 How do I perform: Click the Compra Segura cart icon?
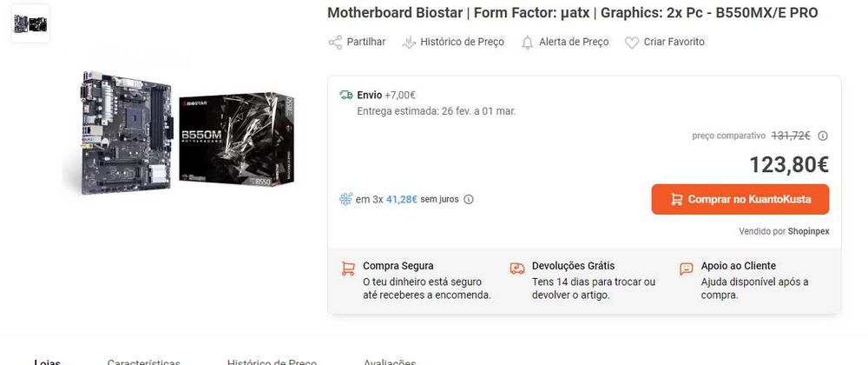click(347, 269)
